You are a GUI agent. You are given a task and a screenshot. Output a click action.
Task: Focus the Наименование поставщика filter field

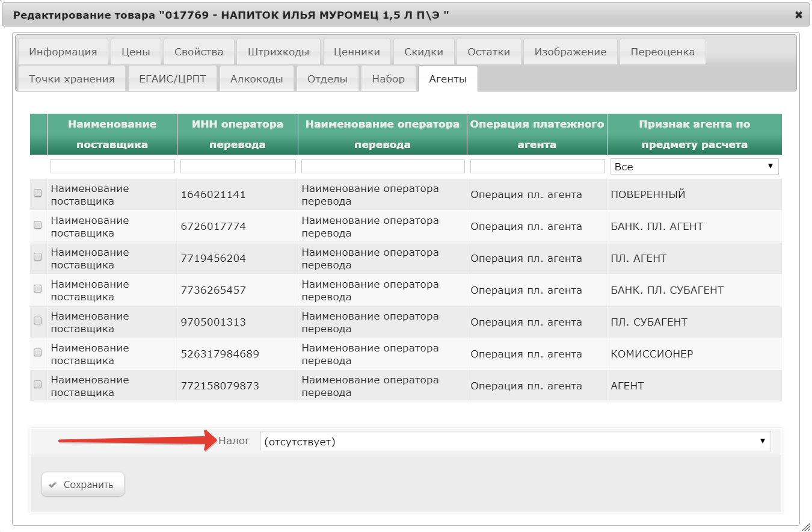pyautogui.click(x=112, y=167)
